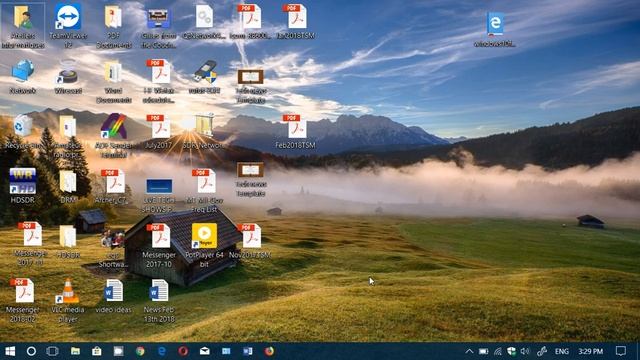Open the Mail app from the taskbar

click(204, 351)
